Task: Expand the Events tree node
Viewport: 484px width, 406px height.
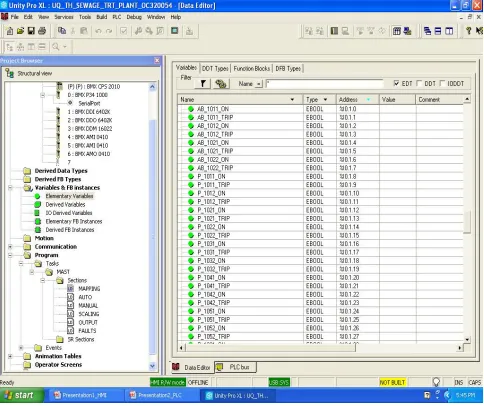Action: coord(21,348)
